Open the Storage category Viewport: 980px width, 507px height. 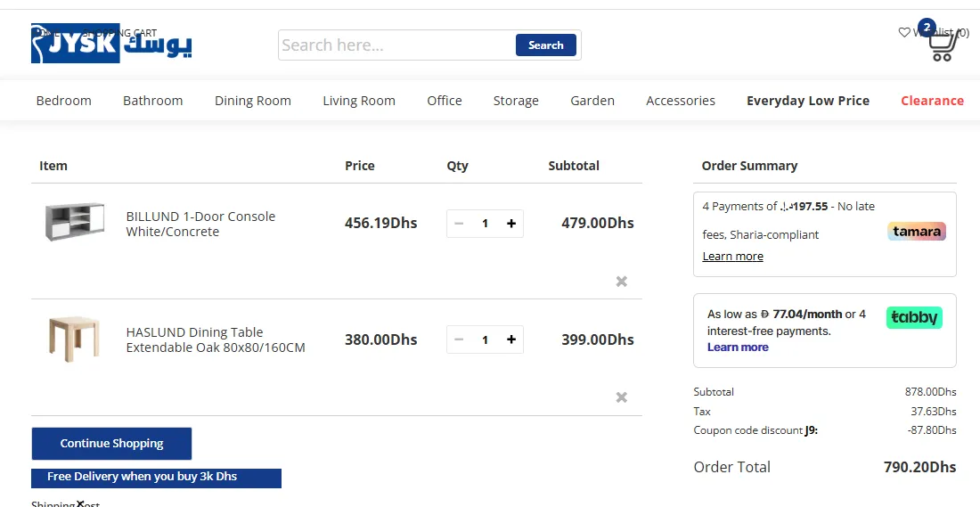point(516,101)
